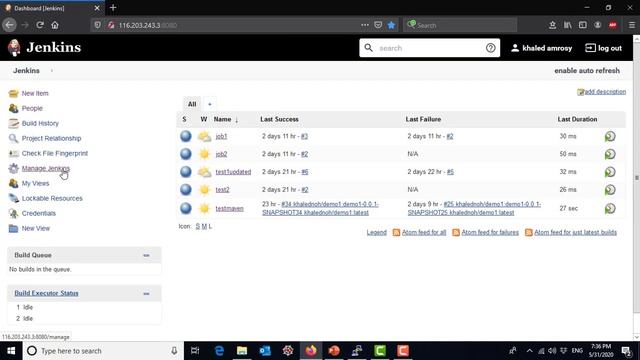Schedule a build for job1
Viewport: 640px width, 360px height.
610,136
